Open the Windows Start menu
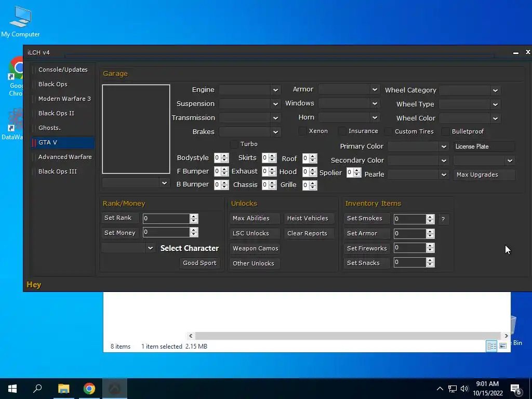Viewport: 532px width, 399px height. pyautogui.click(x=12, y=389)
